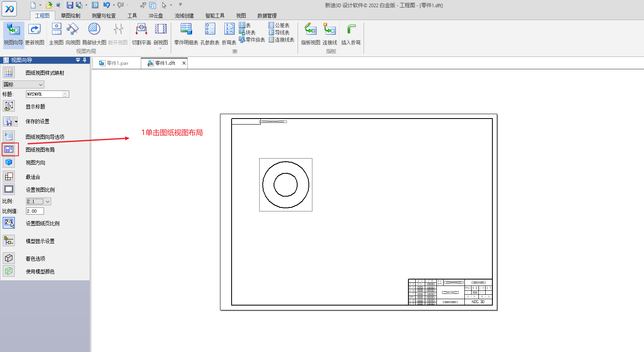Click the 更新视图 update views tool

click(35, 34)
